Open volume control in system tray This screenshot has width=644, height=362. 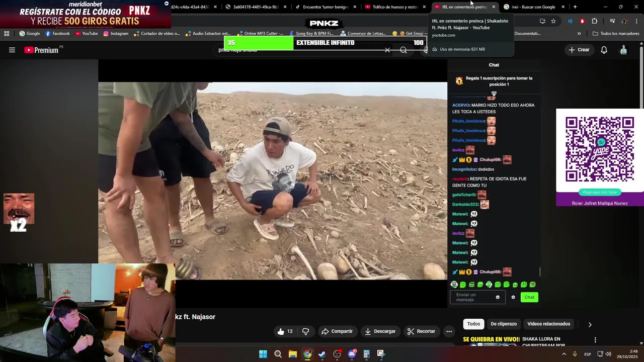pyautogui.click(x=608, y=354)
